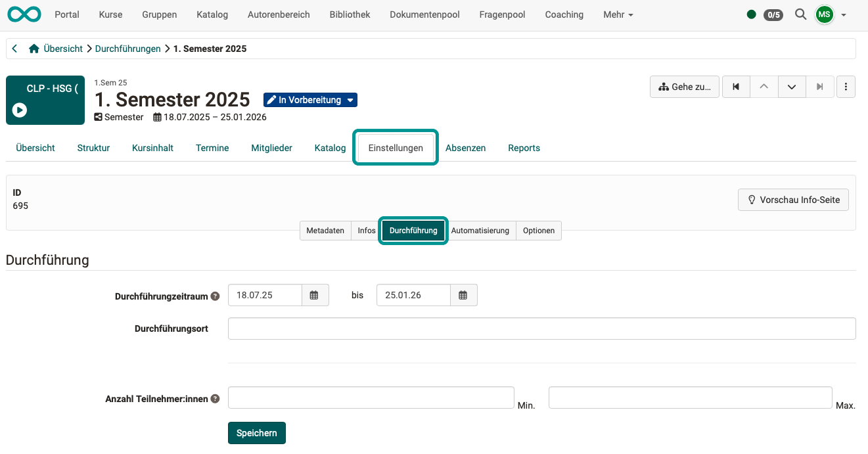
Task: Open the MS user account menu
Action: 824,14
